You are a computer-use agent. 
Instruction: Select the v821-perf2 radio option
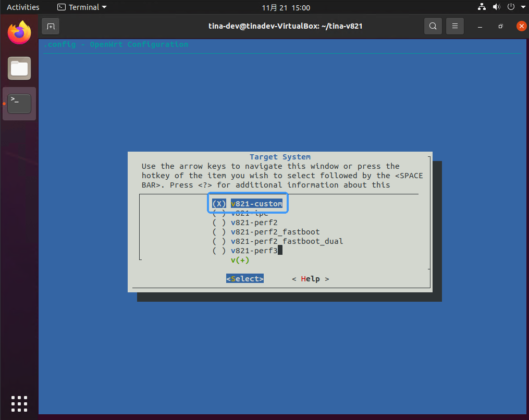(x=254, y=223)
